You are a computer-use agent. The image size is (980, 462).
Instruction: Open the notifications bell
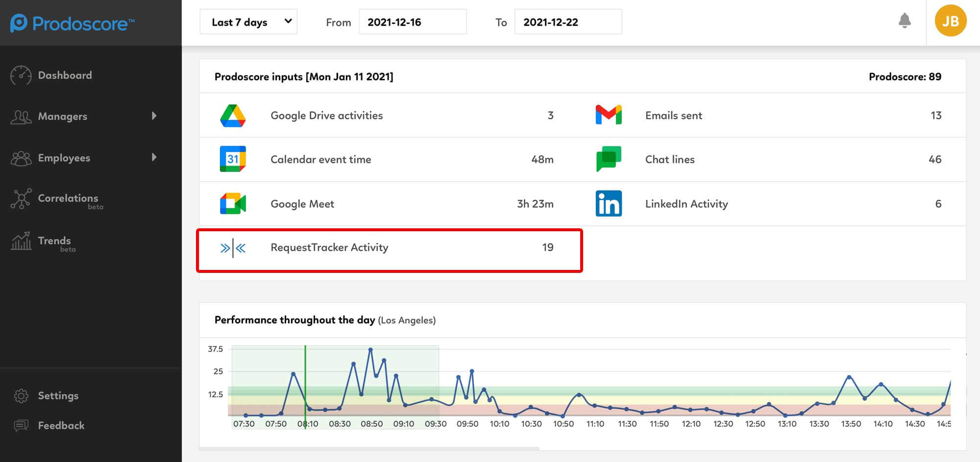905,21
